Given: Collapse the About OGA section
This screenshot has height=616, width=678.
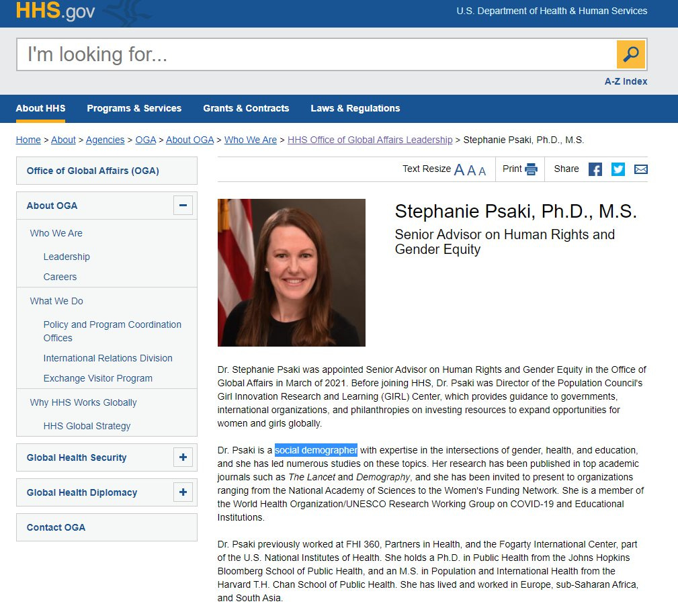Looking at the screenshot, I should [183, 206].
